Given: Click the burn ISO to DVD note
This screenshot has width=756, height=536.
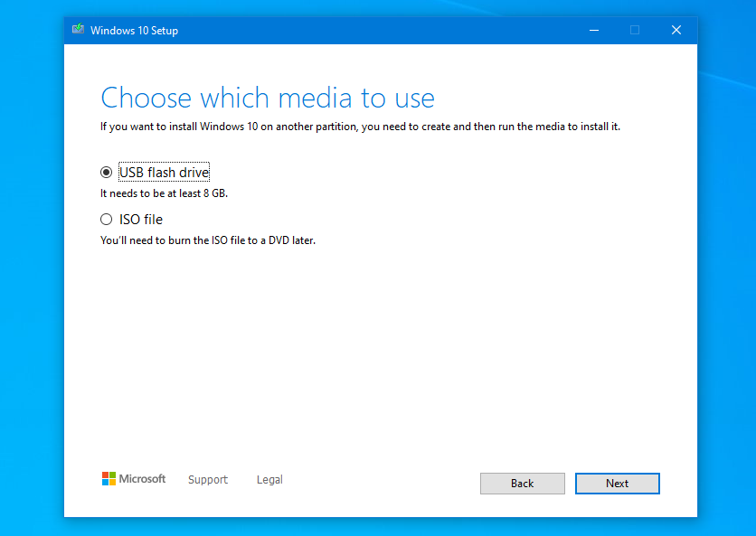Looking at the screenshot, I should pos(207,240).
